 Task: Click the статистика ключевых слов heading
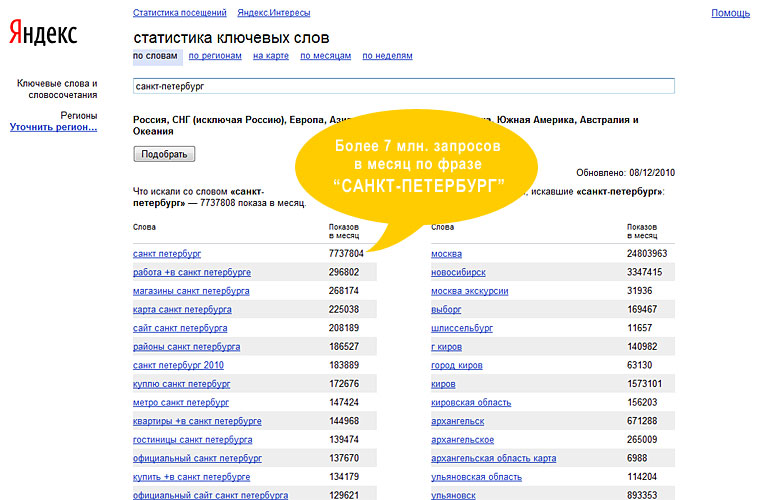point(231,37)
